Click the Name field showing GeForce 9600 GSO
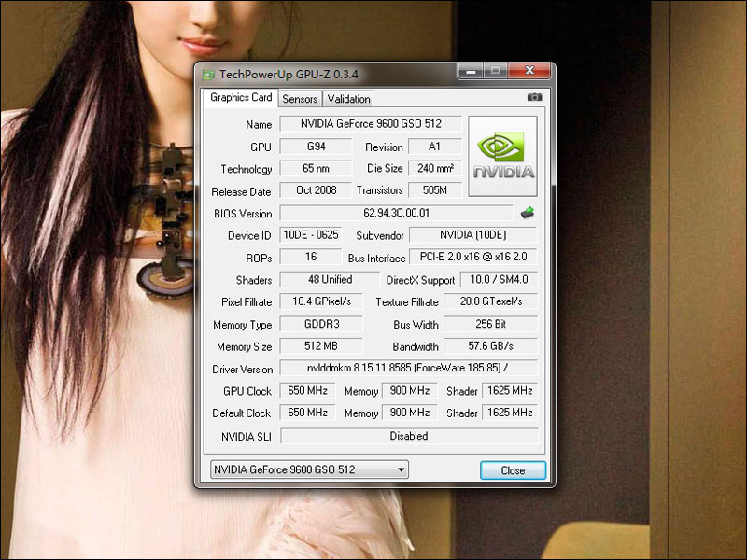 point(371,124)
